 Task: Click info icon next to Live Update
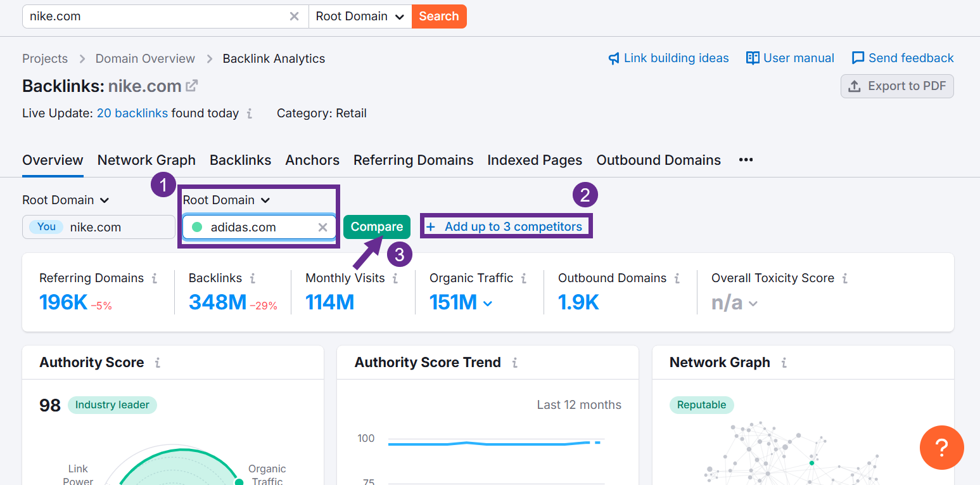250,113
